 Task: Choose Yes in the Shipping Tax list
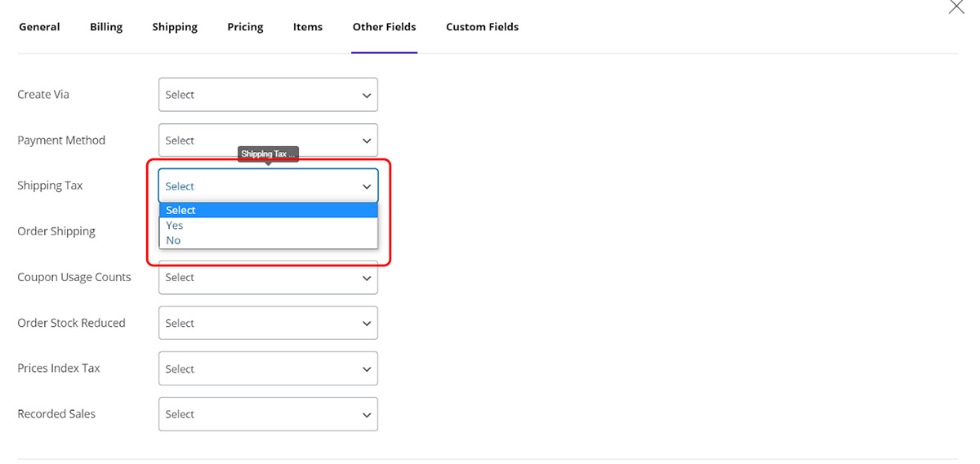pos(175,225)
